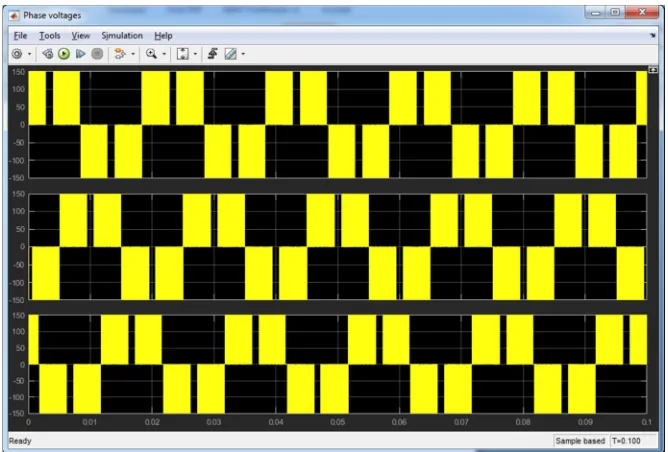Click the MATLAB icon in the title bar
The image size is (668, 452).
pos(14,16)
